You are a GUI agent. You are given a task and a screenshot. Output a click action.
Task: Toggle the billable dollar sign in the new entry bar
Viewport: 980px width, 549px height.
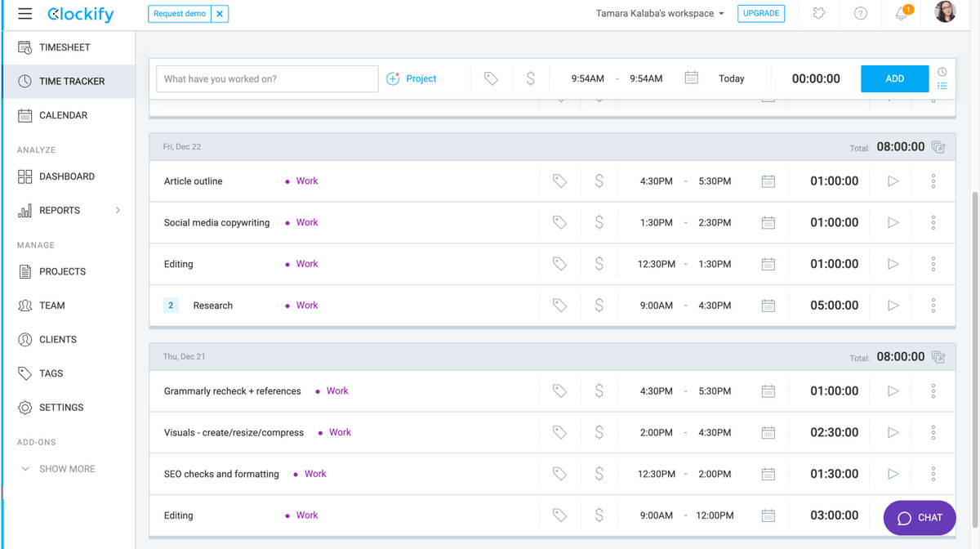point(530,78)
